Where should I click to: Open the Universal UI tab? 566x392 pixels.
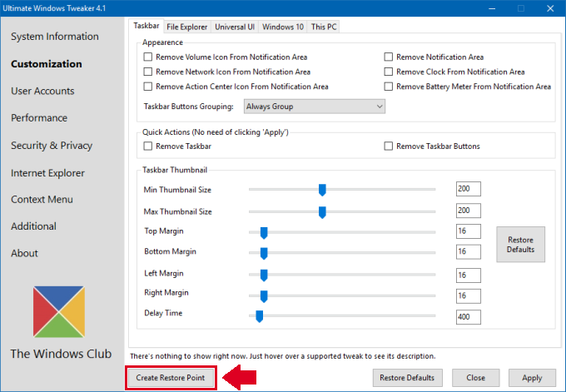(235, 27)
